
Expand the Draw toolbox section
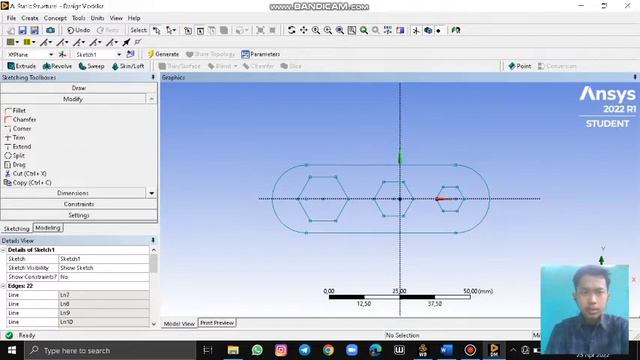[x=79, y=88]
